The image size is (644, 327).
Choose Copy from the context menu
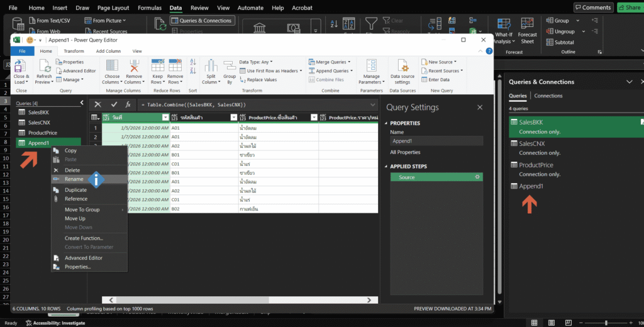[x=89, y=151]
